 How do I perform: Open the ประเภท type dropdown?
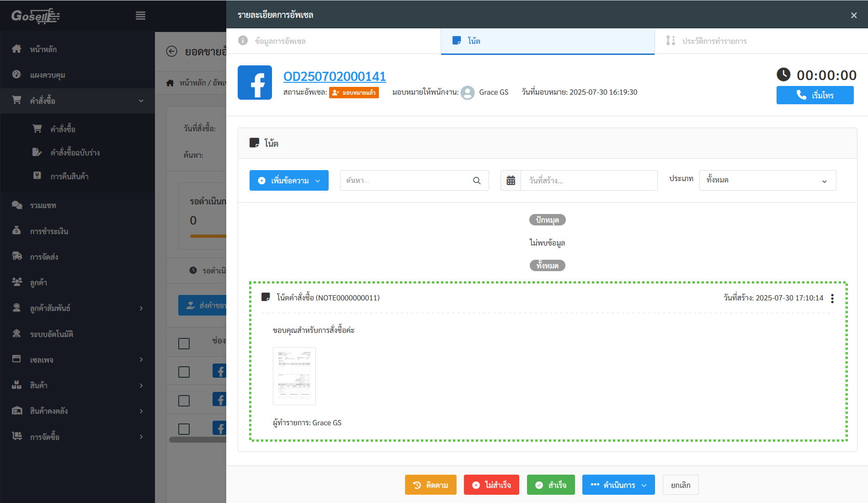(767, 181)
